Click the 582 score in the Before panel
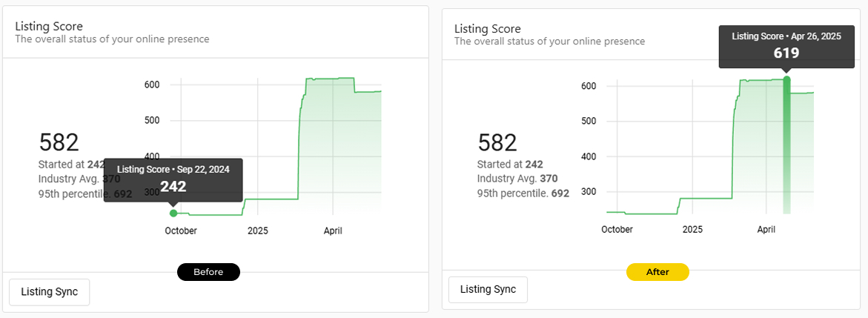This screenshot has width=868, height=318. pyautogui.click(x=59, y=142)
